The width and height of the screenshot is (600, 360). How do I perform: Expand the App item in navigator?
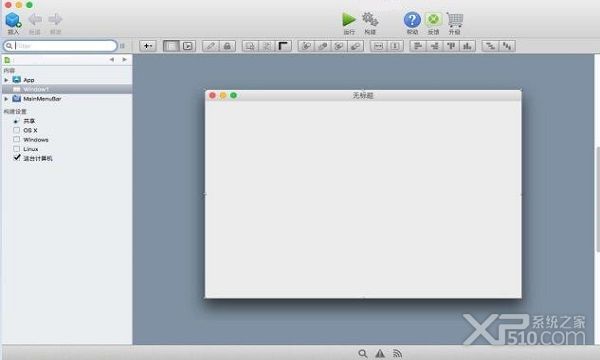click(6, 80)
